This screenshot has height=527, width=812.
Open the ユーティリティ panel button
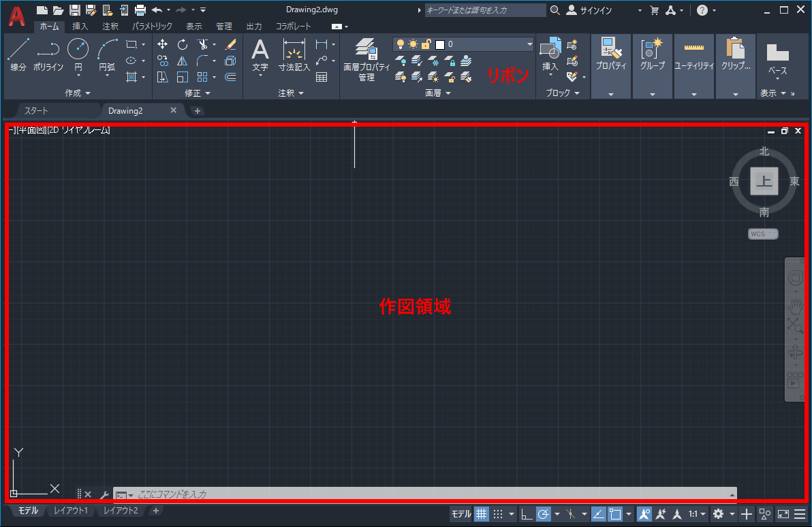click(694, 66)
